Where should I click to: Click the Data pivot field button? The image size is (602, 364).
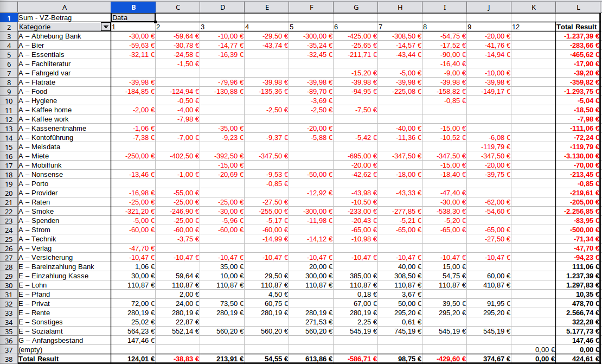click(x=133, y=17)
